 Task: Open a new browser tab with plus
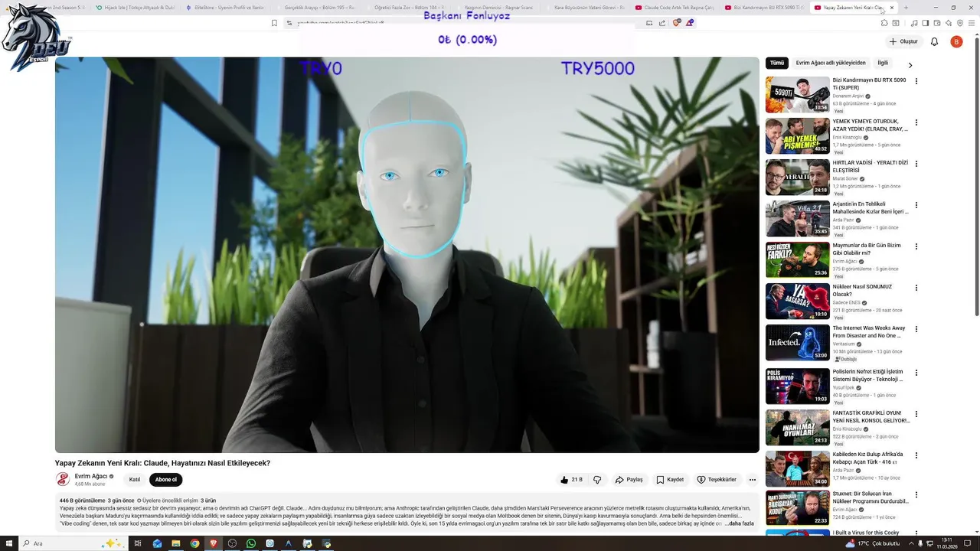[906, 8]
